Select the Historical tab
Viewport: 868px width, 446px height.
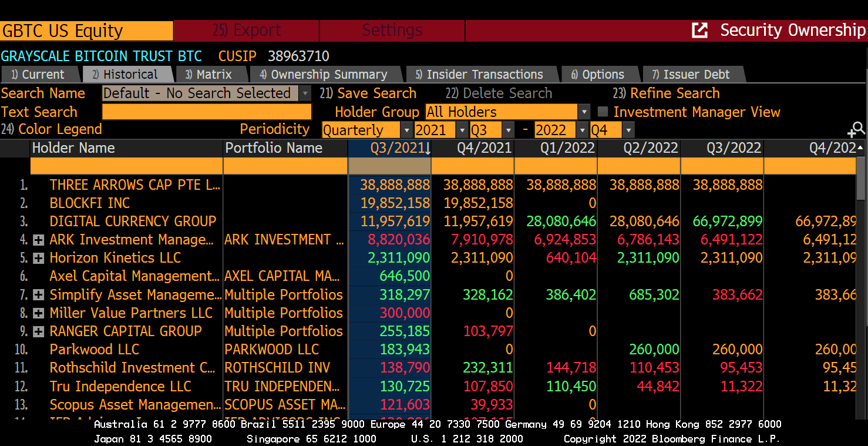[x=128, y=75]
